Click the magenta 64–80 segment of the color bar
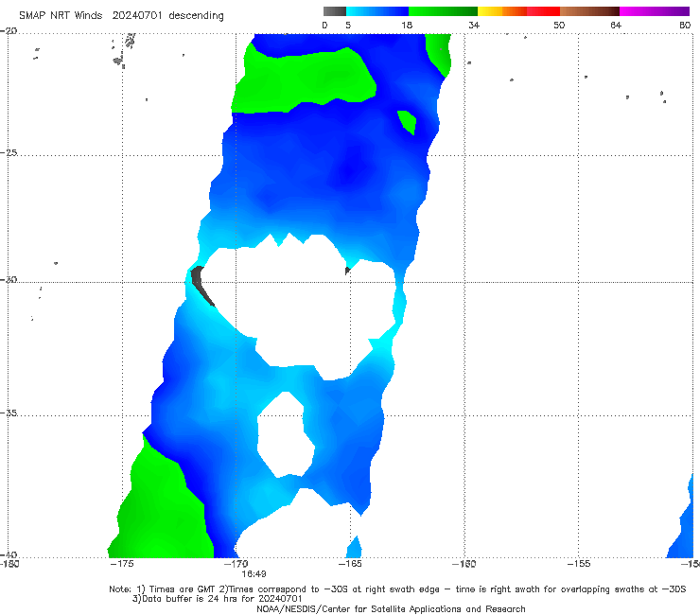The width and height of the screenshot is (700, 615). 655,11
